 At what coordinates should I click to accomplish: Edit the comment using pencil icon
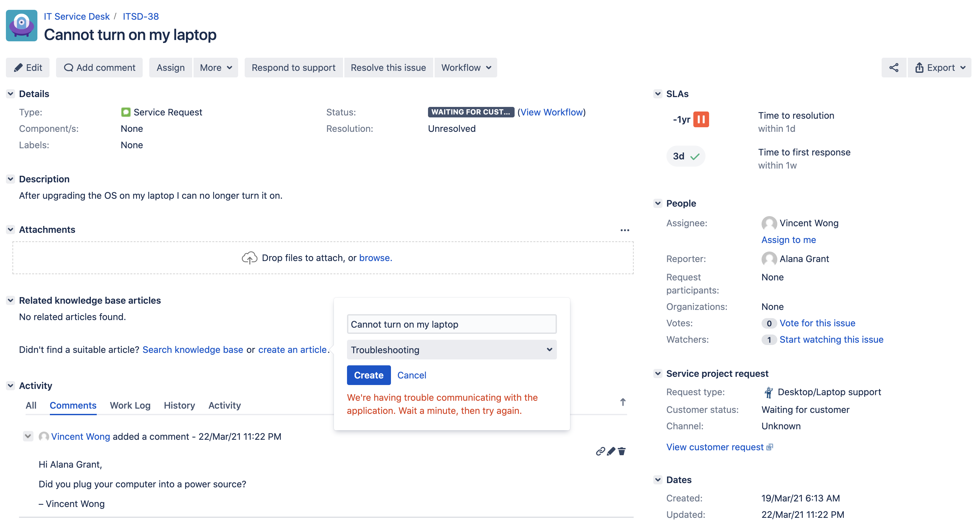(x=611, y=451)
